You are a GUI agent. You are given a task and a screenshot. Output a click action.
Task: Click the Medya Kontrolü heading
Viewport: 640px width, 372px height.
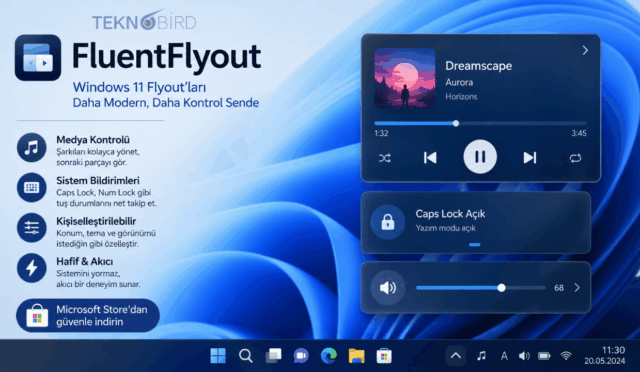click(93, 140)
